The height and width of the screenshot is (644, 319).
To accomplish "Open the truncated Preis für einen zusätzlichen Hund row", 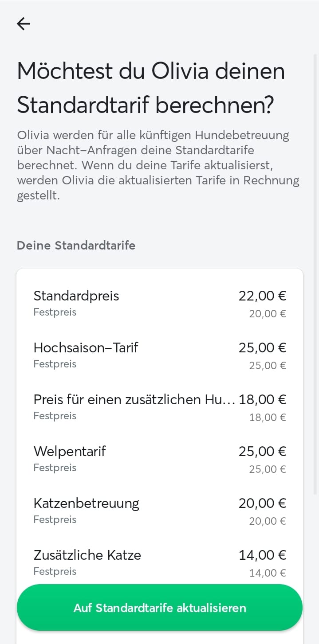I will pos(134,399).
